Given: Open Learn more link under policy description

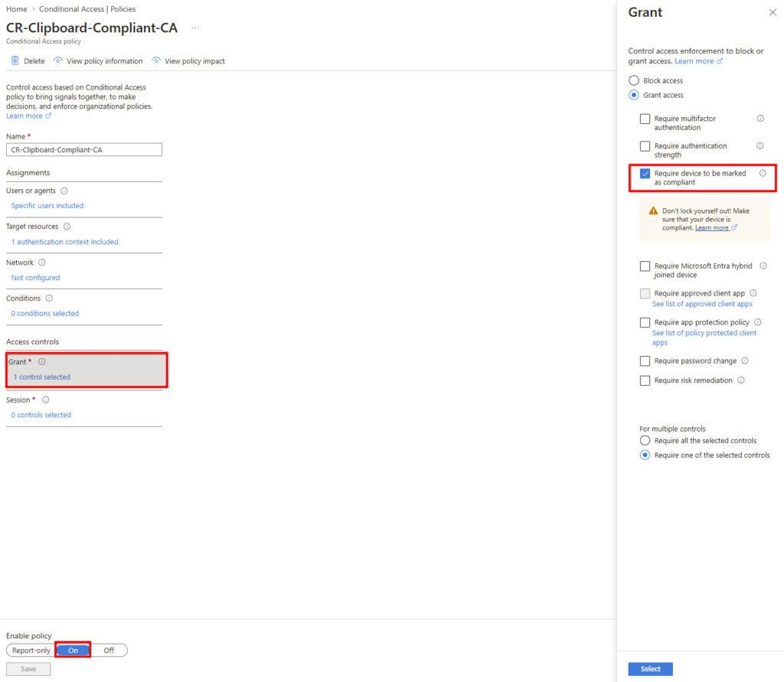Looking at the screenshot, I should [28, 116].
